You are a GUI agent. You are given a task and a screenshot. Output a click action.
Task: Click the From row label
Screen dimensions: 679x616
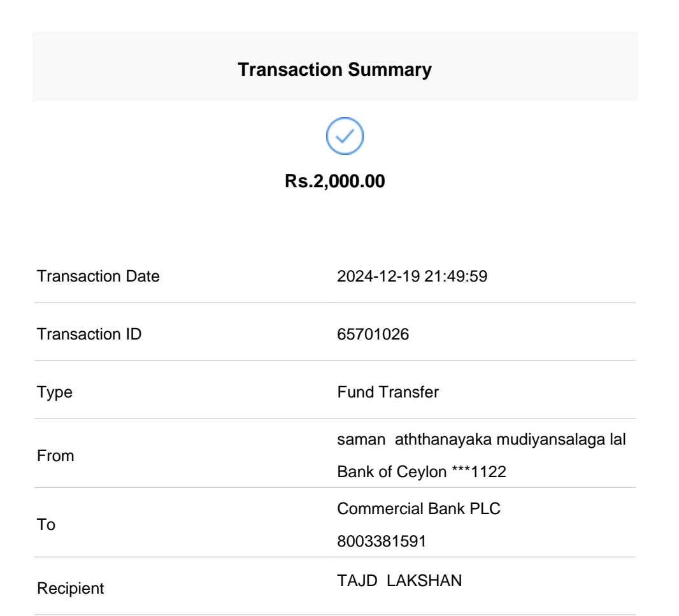pos(55,457)
